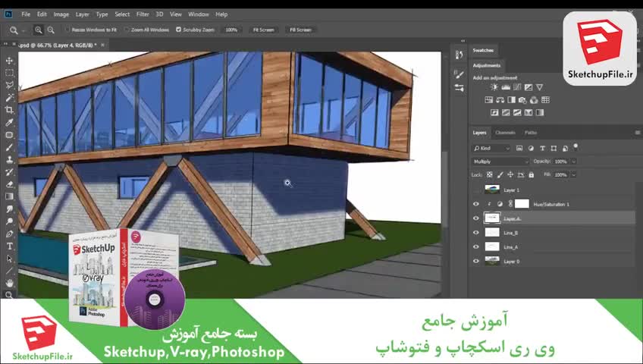Viewport: 643px width, 364px height.
Task: Add a Levels adjustment
Action: 506,87
